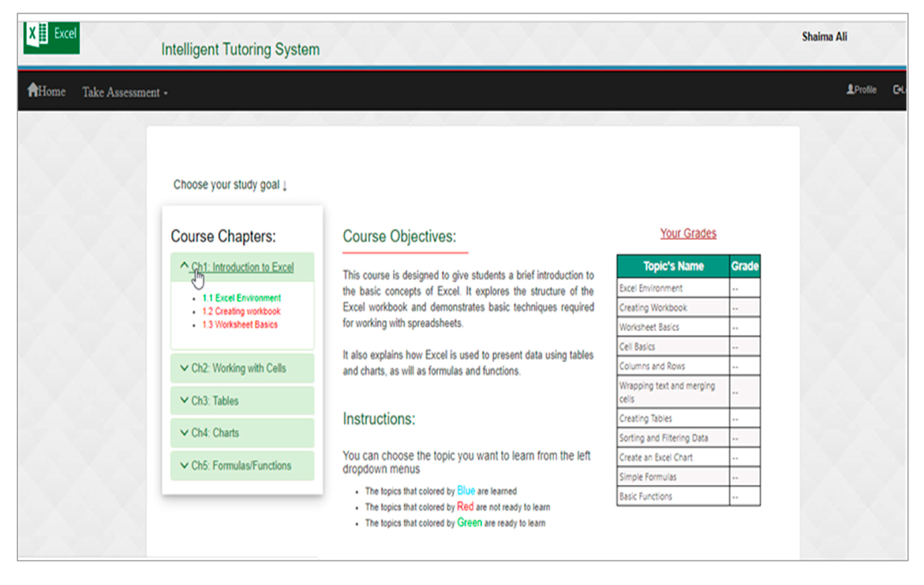Image resolution: width=924 pixels, height=585 pixels.
Task: Click the Shaima Ali username
Action: click(x=825, y=37)
